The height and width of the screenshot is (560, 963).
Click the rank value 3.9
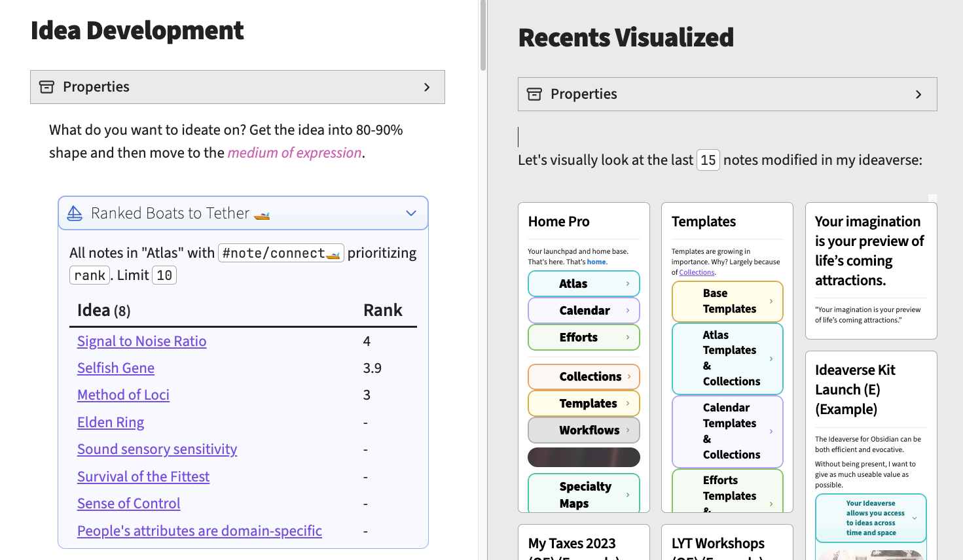click(372, 368)
